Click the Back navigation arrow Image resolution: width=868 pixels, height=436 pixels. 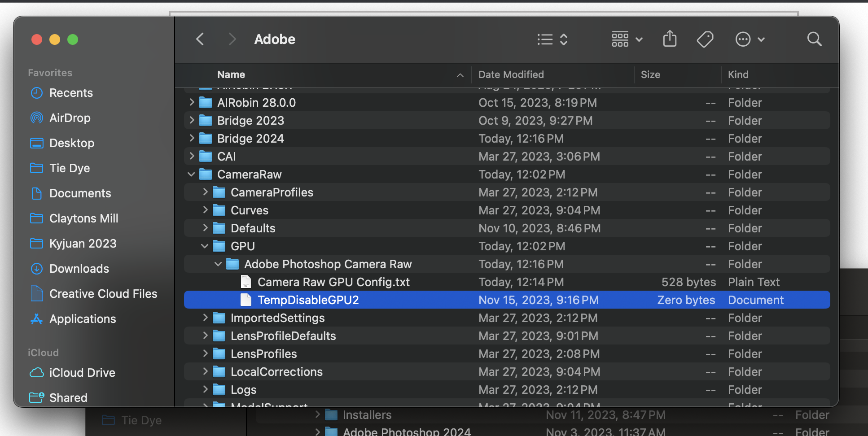point(200,39)
